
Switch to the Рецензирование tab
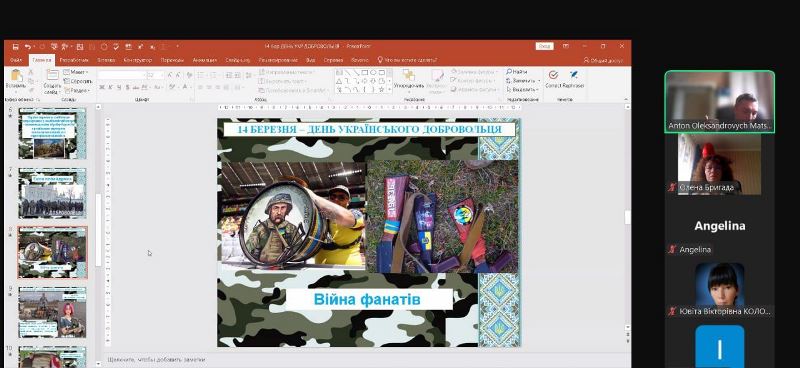coord(278,60)
